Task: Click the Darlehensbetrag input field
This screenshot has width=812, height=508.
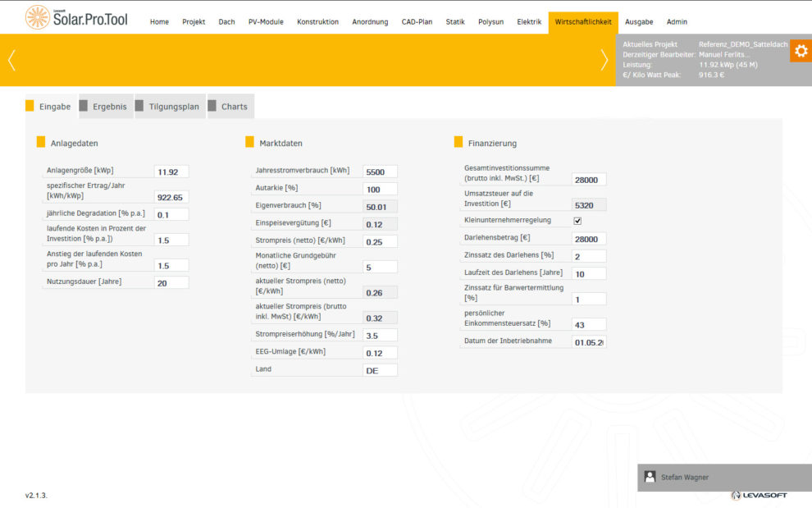Action: click(x=589, y=239)
